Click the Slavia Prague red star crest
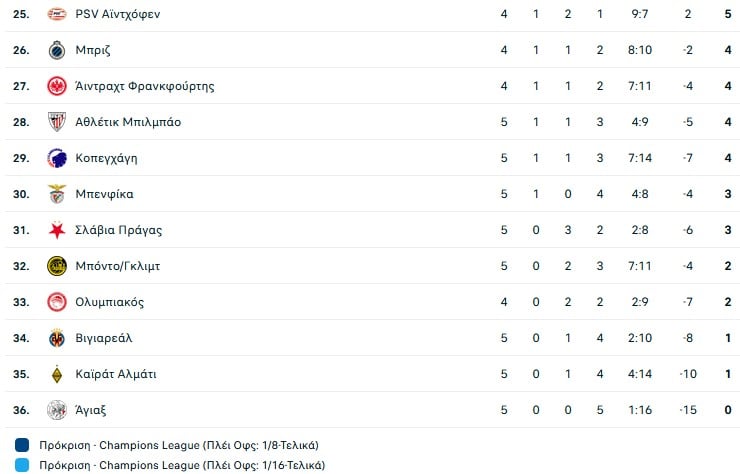This screenshot has width=740, height=474. tap(57, 230)
